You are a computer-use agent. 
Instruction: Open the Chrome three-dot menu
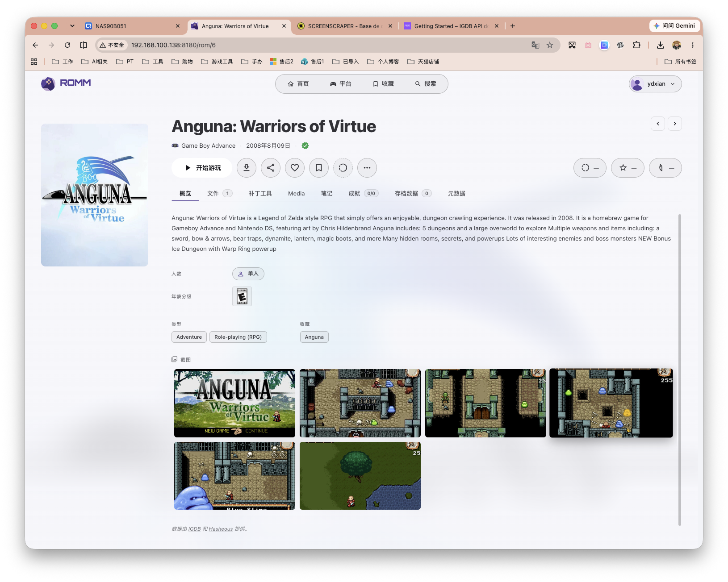click(693, 45)
